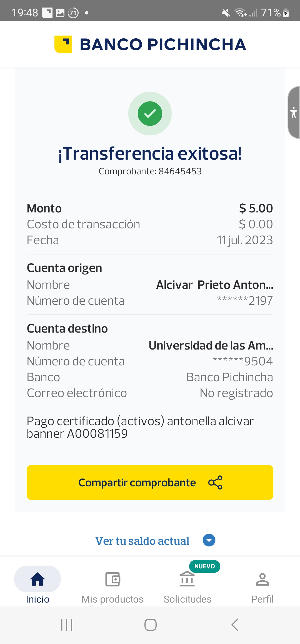Open Android recent apps button
The height and width of the screenshot is (644, 300).
pos(67,625)
